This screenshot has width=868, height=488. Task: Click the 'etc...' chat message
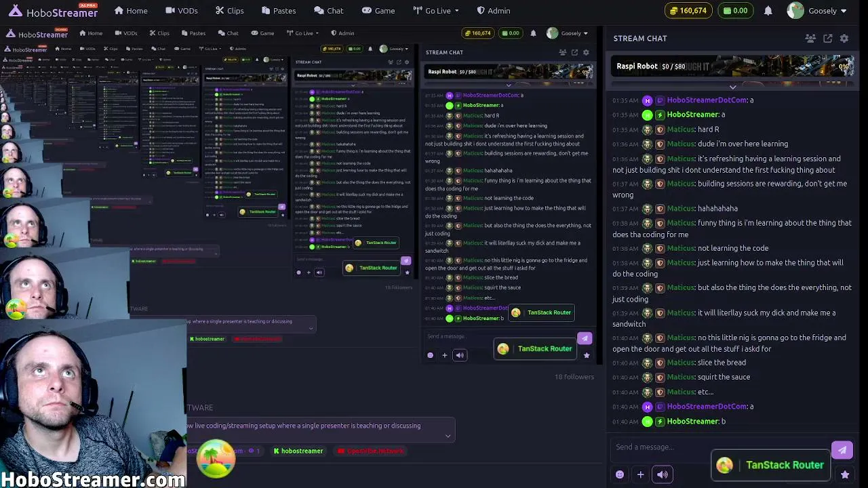706,392
